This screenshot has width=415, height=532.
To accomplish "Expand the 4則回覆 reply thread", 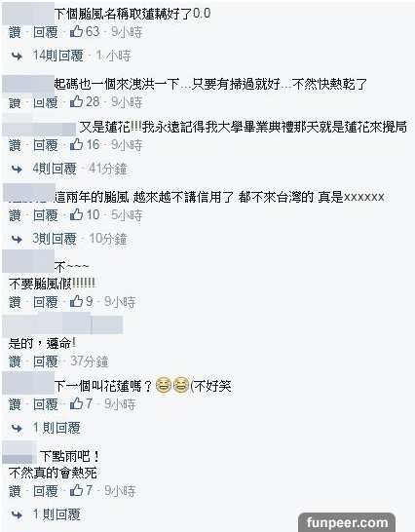I will tap(55, 169).
